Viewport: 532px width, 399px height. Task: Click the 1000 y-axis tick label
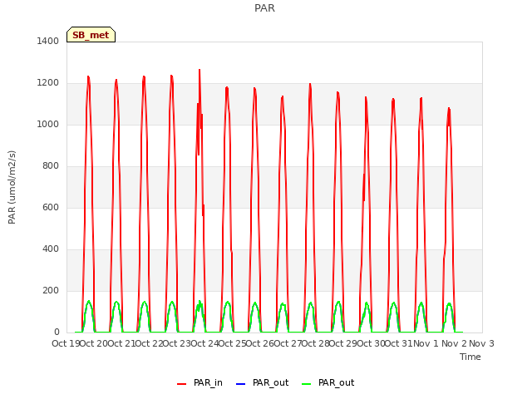point(48,124)
